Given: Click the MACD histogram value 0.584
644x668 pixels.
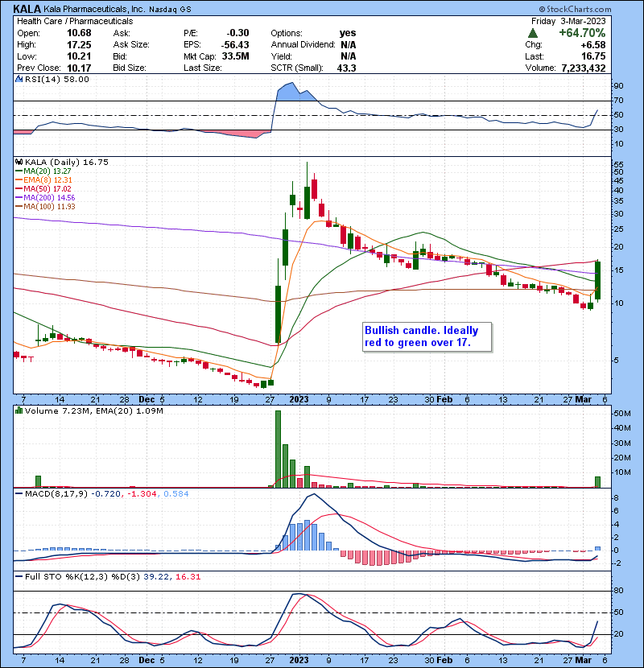Looking at the screenshot, I should [x=176, y=494].
